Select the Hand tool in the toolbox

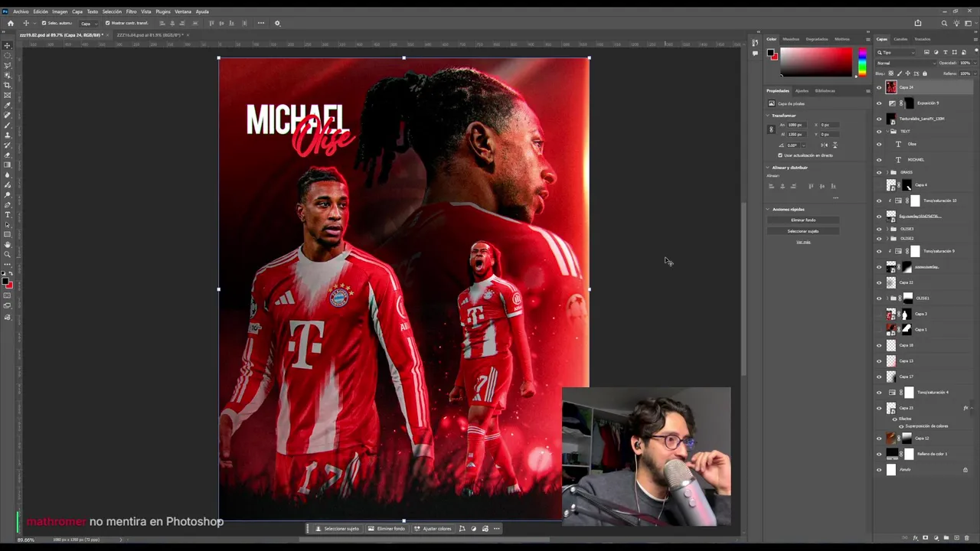coord(8,245)
